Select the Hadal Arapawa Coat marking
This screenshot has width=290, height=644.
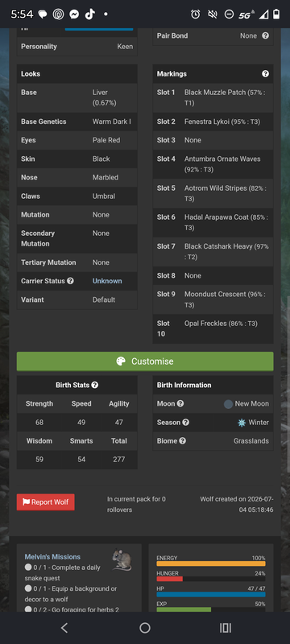226,222
